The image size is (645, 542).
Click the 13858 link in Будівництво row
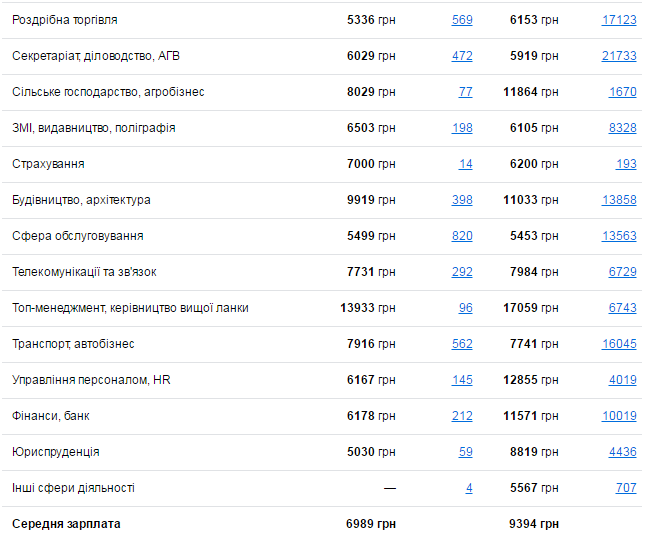(619, 200)
